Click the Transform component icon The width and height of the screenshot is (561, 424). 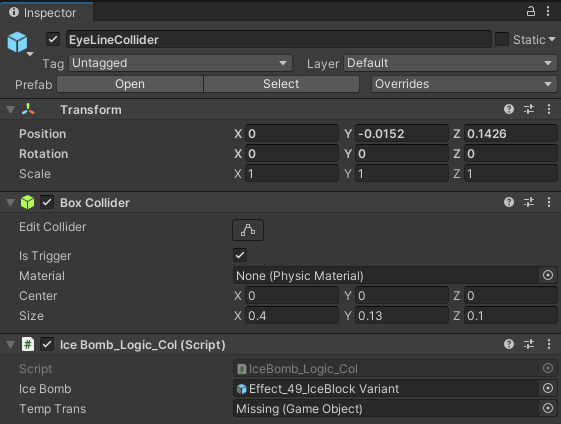(28, 109)
